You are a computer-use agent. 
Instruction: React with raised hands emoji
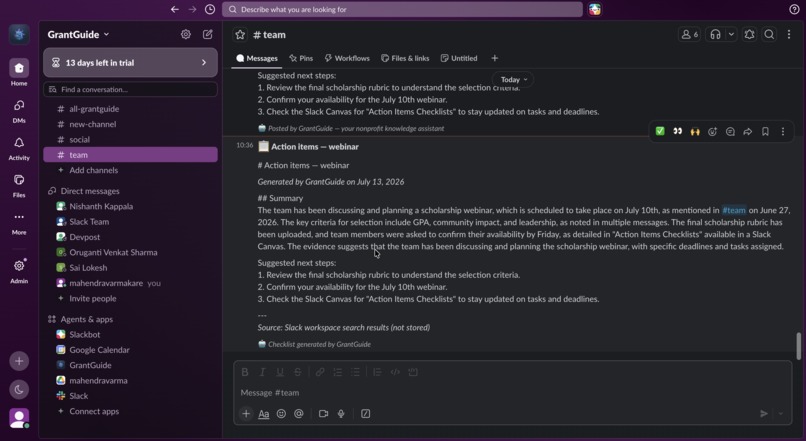tap(695, 132)
